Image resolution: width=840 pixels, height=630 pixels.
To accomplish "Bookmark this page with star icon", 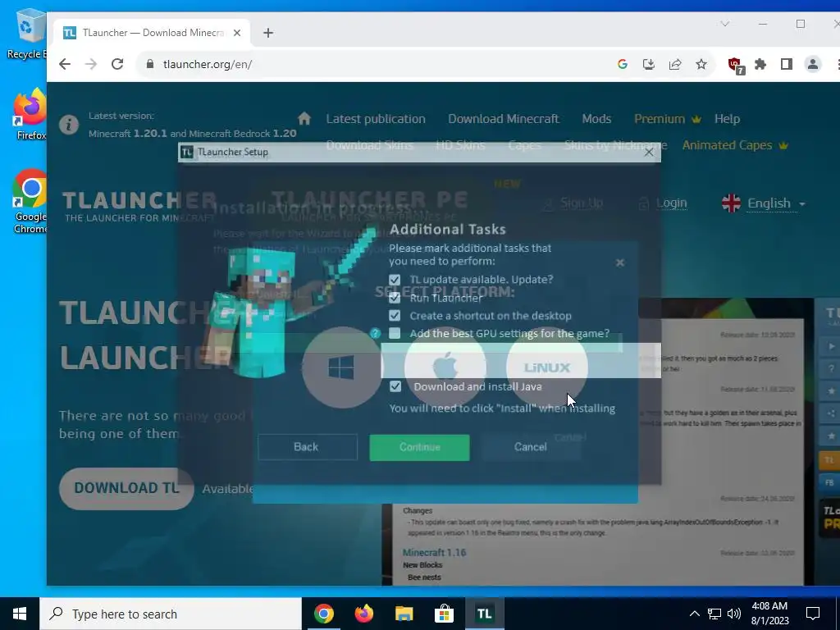I will point(701,64).
